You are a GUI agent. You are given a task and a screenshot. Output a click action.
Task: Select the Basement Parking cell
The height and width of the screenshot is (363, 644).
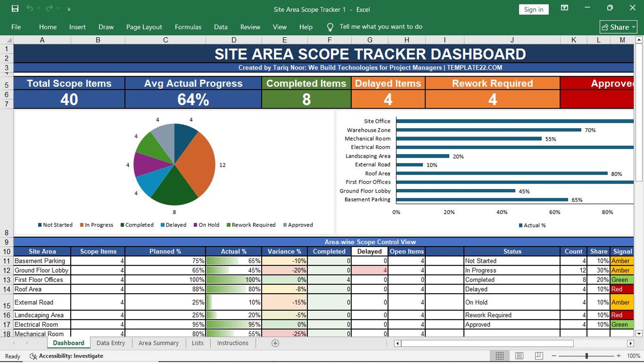coord(42,261)
